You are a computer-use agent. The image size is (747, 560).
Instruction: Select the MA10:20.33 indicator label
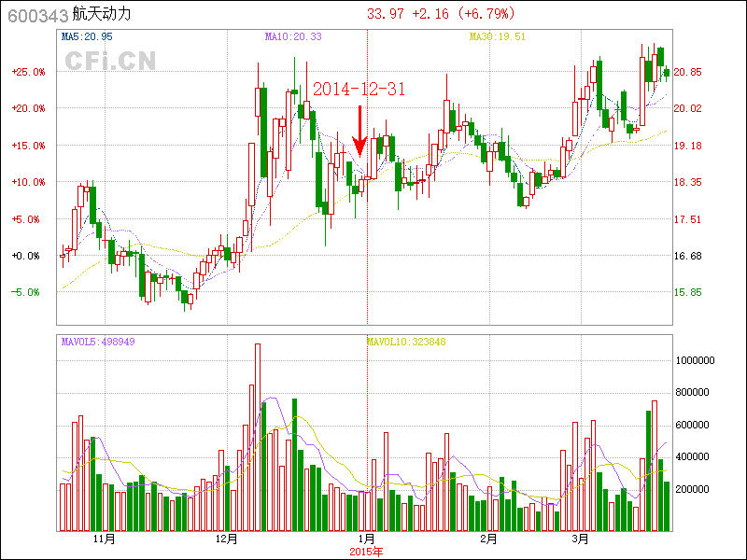click(293, 36)
